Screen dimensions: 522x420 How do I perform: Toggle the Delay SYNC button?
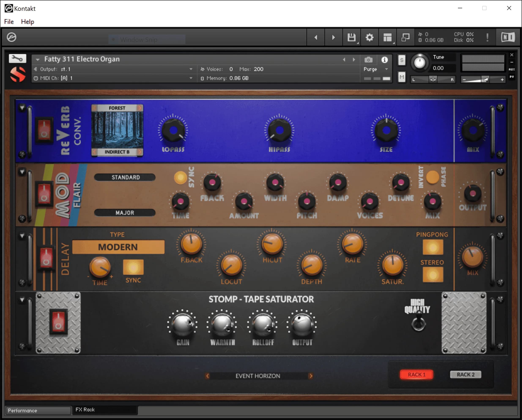click(133, 267)
